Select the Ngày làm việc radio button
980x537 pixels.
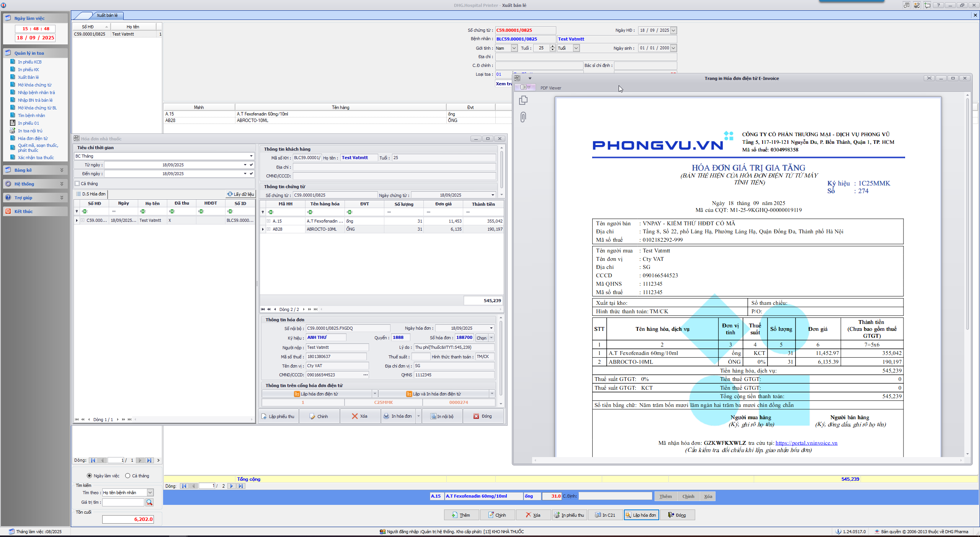90,476
